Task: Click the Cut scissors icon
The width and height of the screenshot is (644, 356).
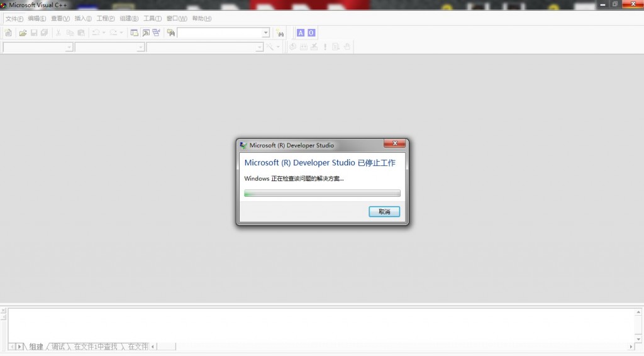Action: click(x=58, y=33)
